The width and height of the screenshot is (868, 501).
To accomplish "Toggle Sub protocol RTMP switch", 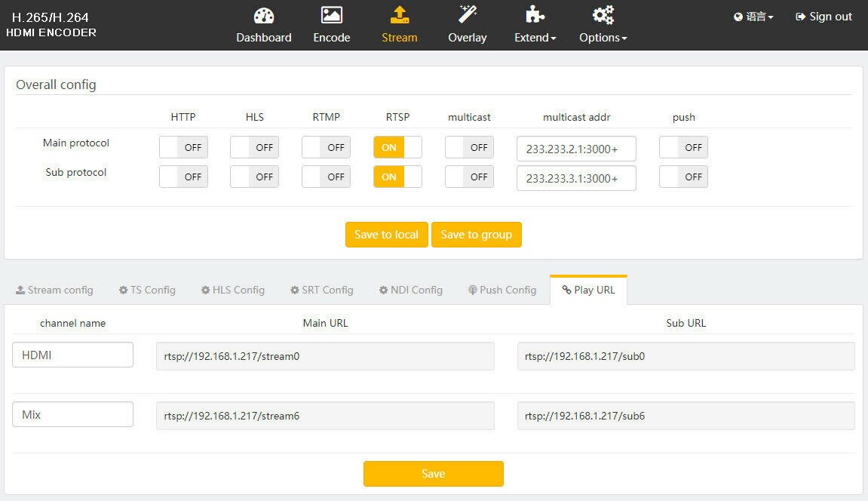I will click(326, 177).
